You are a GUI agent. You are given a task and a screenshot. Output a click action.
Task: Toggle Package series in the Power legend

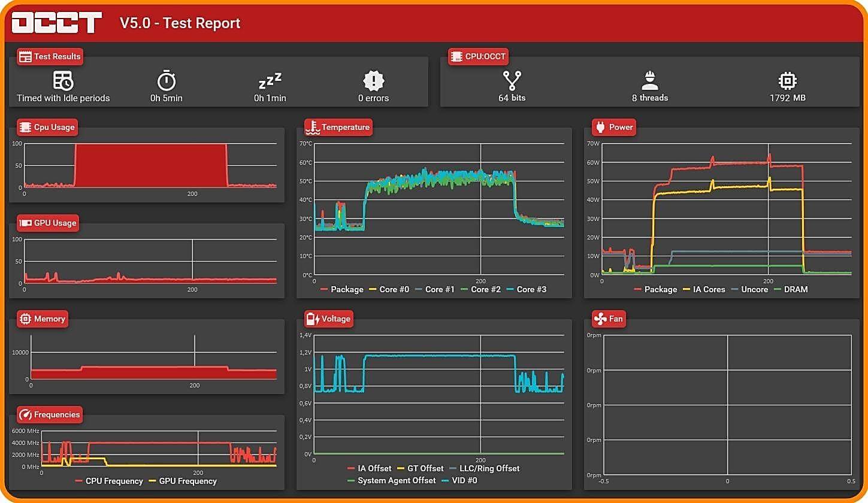[x=655, y=289]
